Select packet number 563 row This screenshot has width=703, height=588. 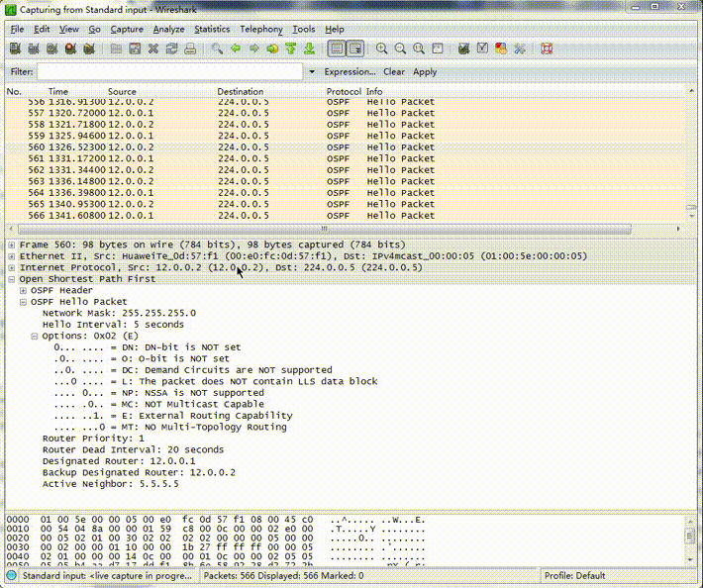tap(346, 181)
